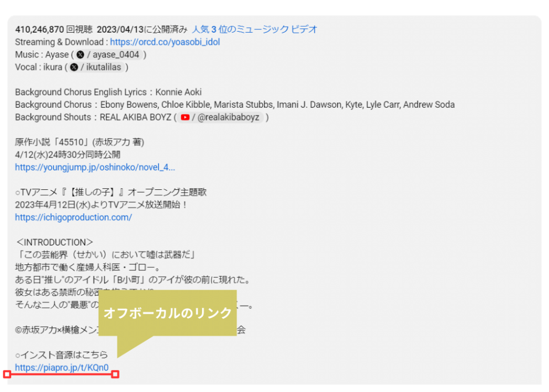The image size is (549, 392).
Task: Open the 人気 3 位のミュージック ビデオ link
Action: click(255, 29)
